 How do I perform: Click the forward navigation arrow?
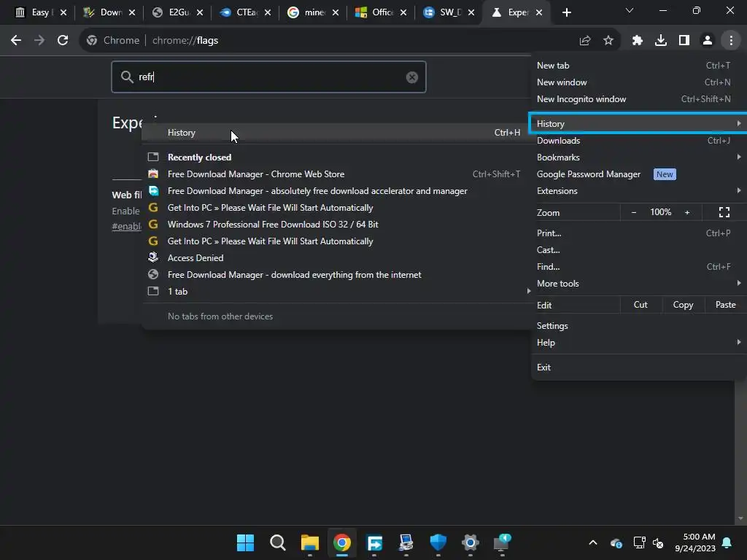pyautogui.click(x=39, y=41)
